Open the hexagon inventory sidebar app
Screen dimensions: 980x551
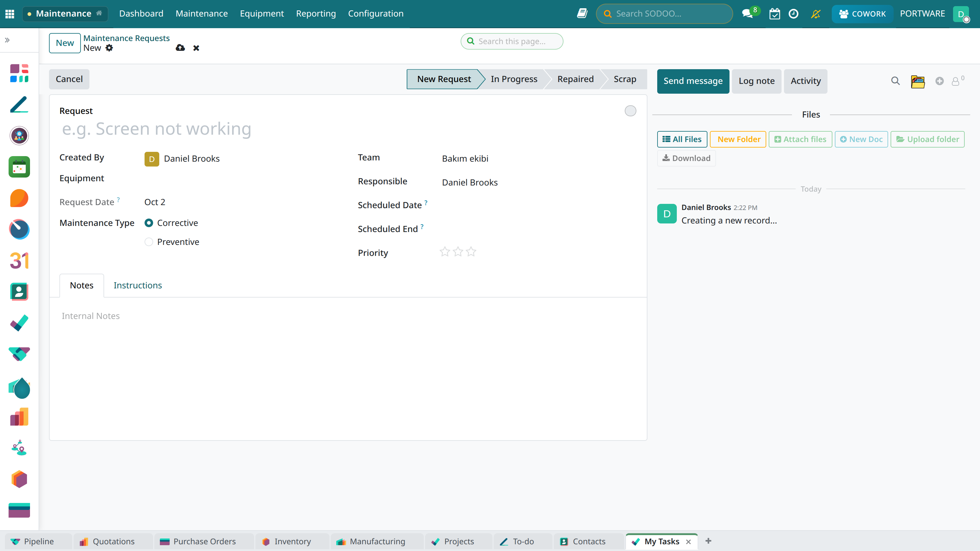point(19,479)
